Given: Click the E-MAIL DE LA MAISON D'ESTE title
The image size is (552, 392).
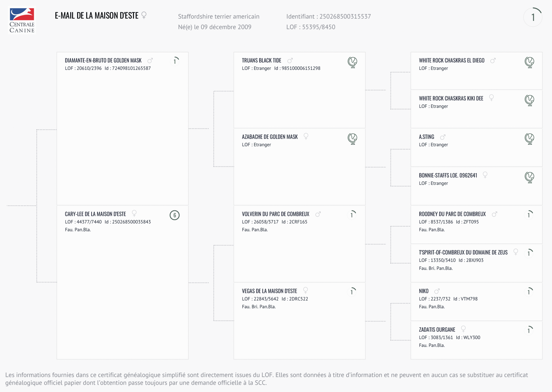Looking at the screenshot, I should pos(97,16).
